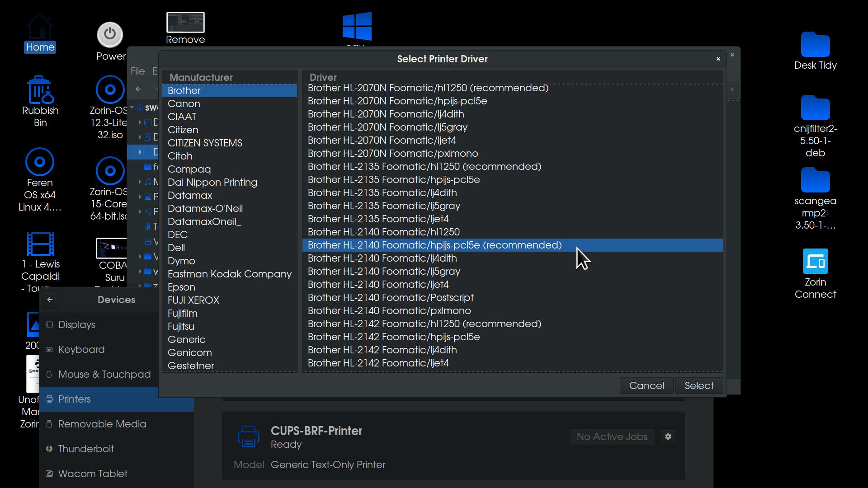Open the Desk Tidy folder
Screen dimensions: 868x488
[x=815, y=45]
